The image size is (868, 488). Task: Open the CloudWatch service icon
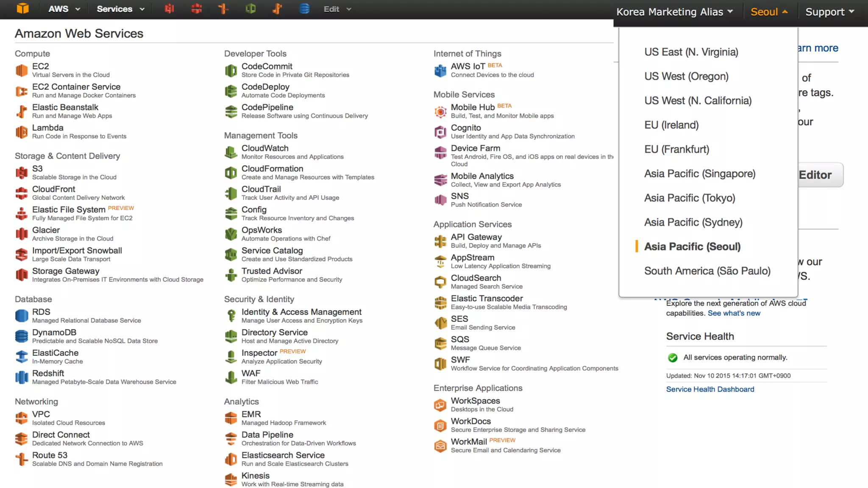[x=231, y=152]
